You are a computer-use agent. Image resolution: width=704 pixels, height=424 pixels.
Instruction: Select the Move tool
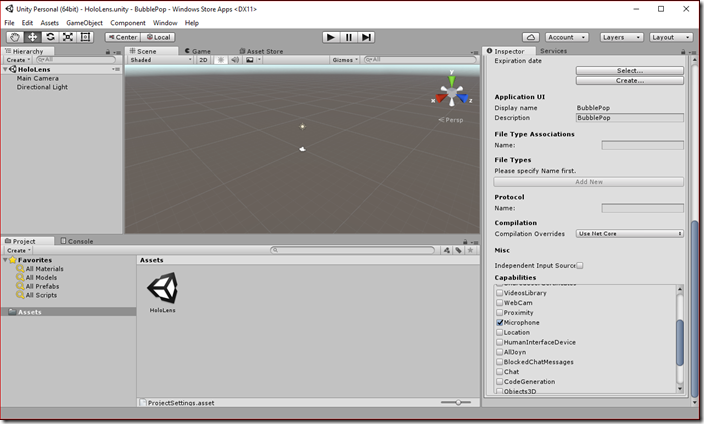tap(32, 37)
